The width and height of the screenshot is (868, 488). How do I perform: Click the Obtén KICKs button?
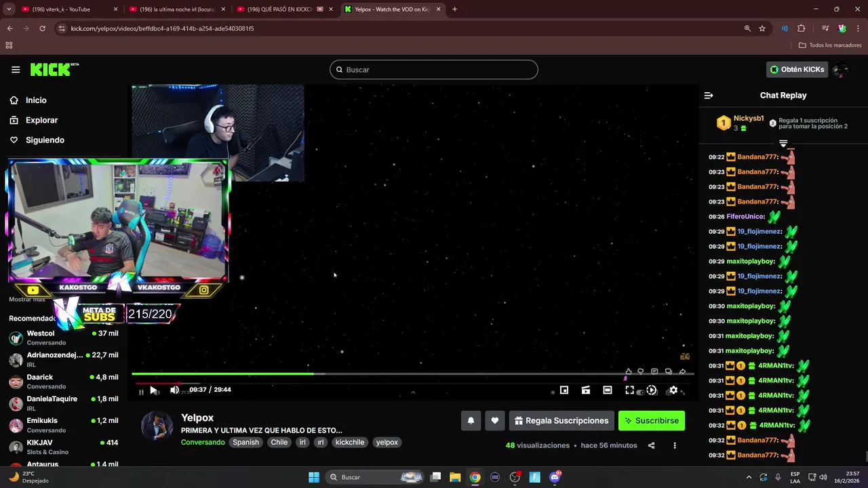tap(797, 70)
